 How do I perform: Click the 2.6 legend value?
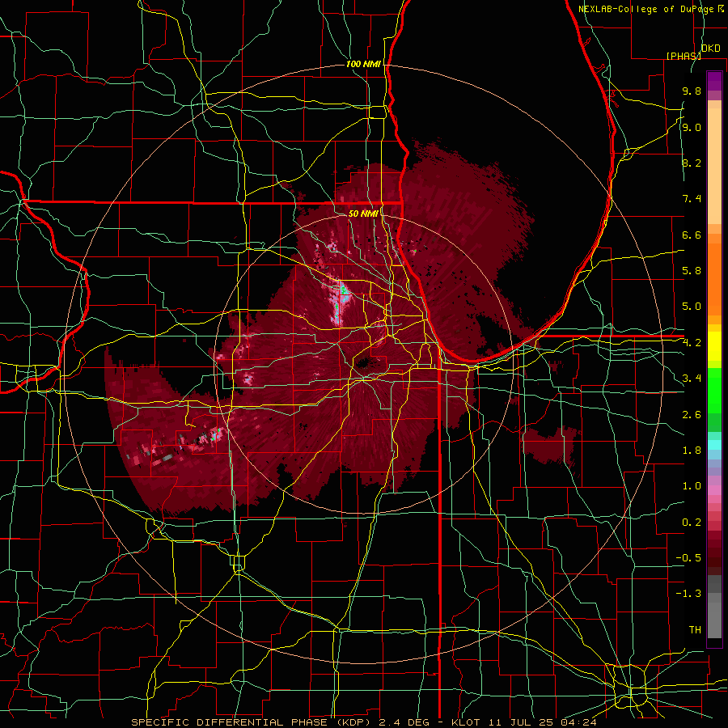pyautogui.click(x=692, y=415)
